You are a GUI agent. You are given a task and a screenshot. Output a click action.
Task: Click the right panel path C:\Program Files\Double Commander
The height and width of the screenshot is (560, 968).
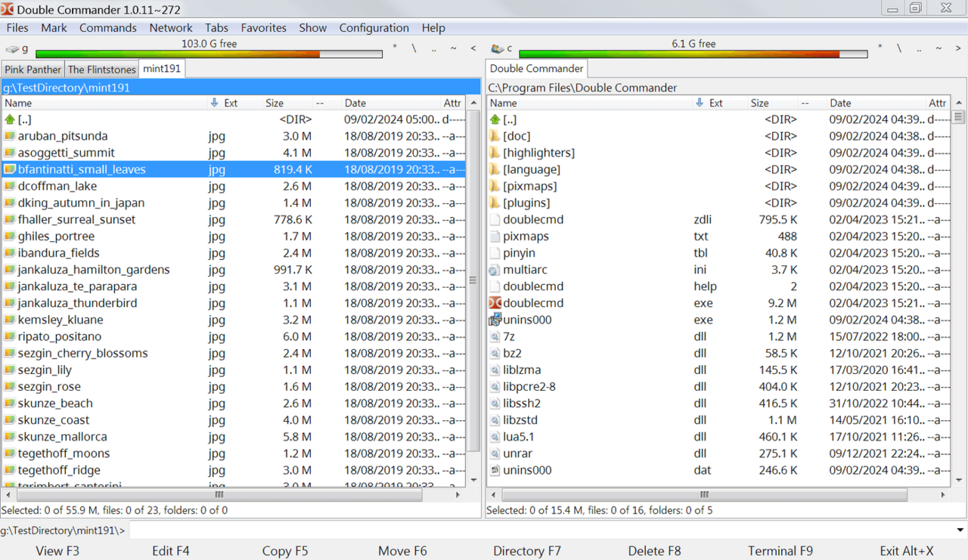click(x=582, y=88)
